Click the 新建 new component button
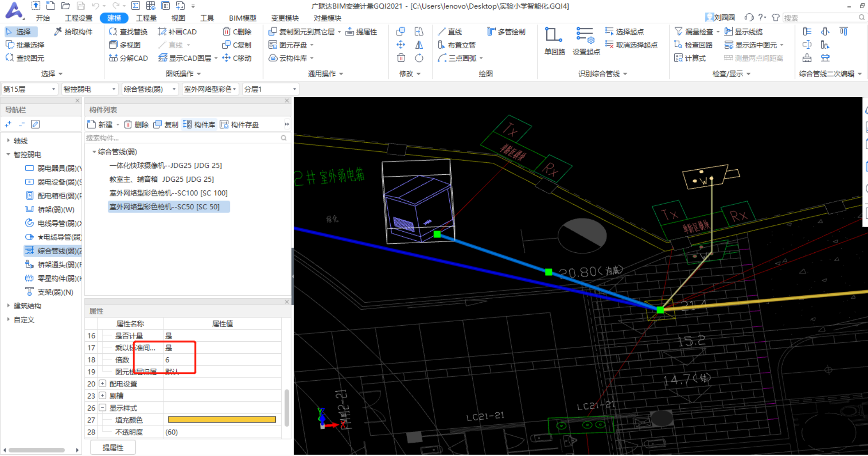The width and height of the screenshot is (868, 456). point(101,125)
